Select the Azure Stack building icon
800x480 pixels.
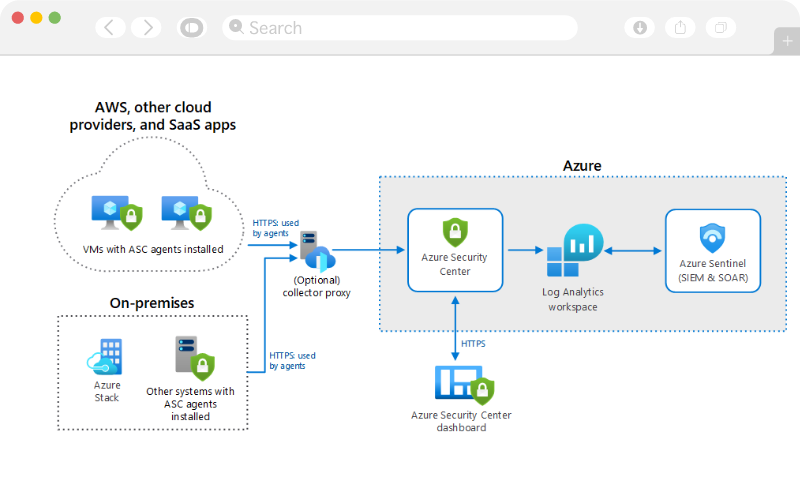click(x=106, y=357)
